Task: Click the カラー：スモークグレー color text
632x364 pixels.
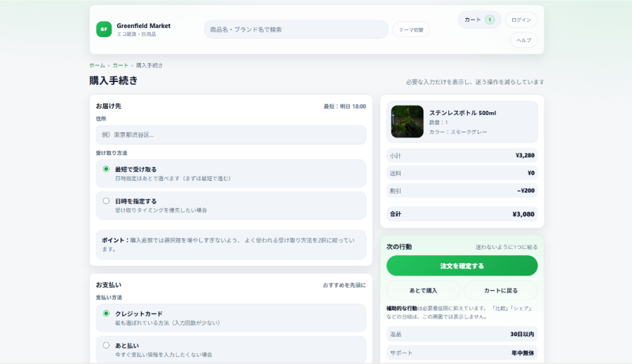Action: click(x=458, y=132)
